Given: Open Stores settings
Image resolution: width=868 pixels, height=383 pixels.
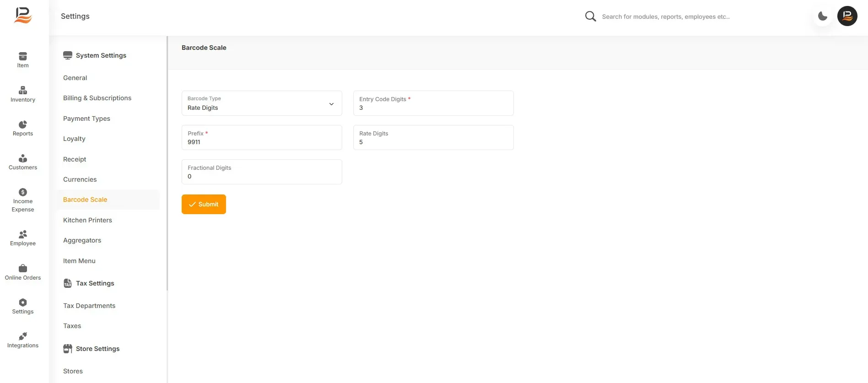Looking at the screenshot, I should [x=73, y=371].
